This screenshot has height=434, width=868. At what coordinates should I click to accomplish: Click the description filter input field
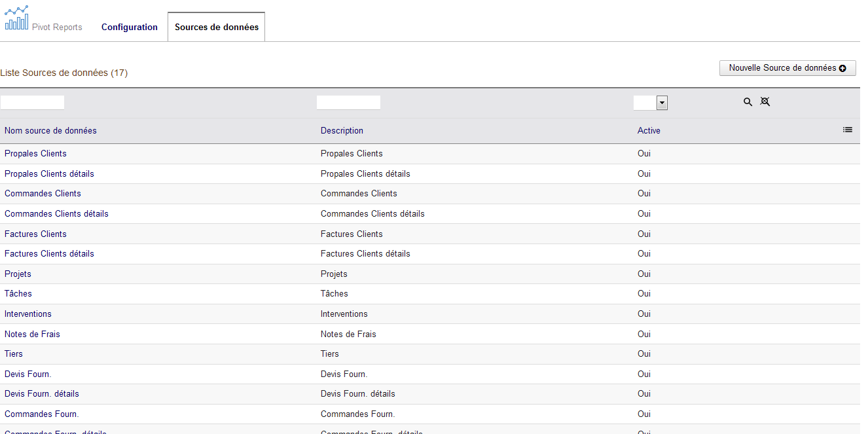tap(348, 103)
